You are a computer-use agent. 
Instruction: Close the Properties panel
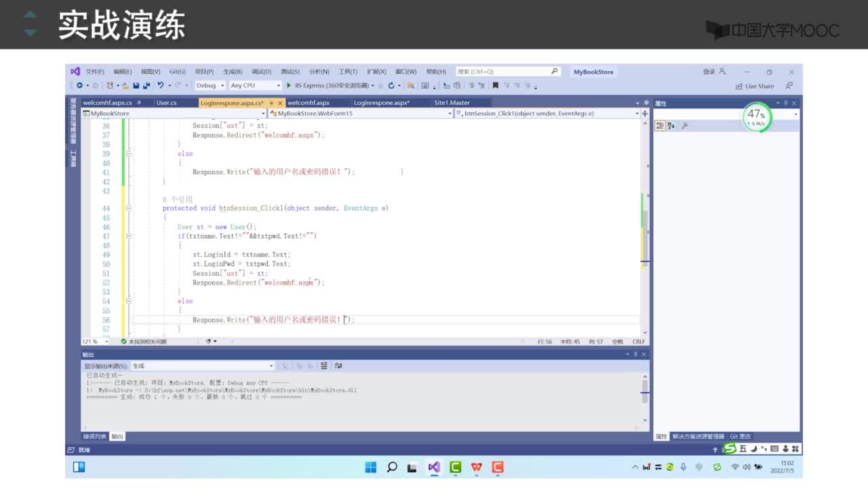(x=794, y=103)
